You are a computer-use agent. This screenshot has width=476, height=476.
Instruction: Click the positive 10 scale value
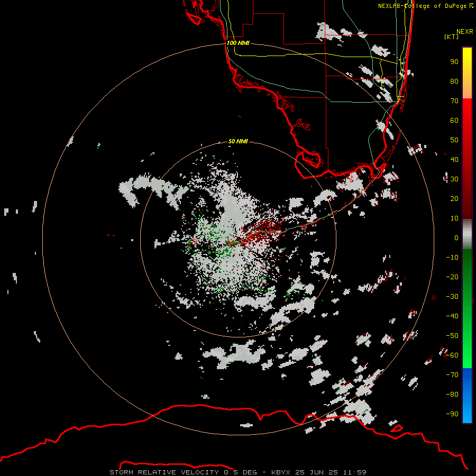click(x=454, y=218)
